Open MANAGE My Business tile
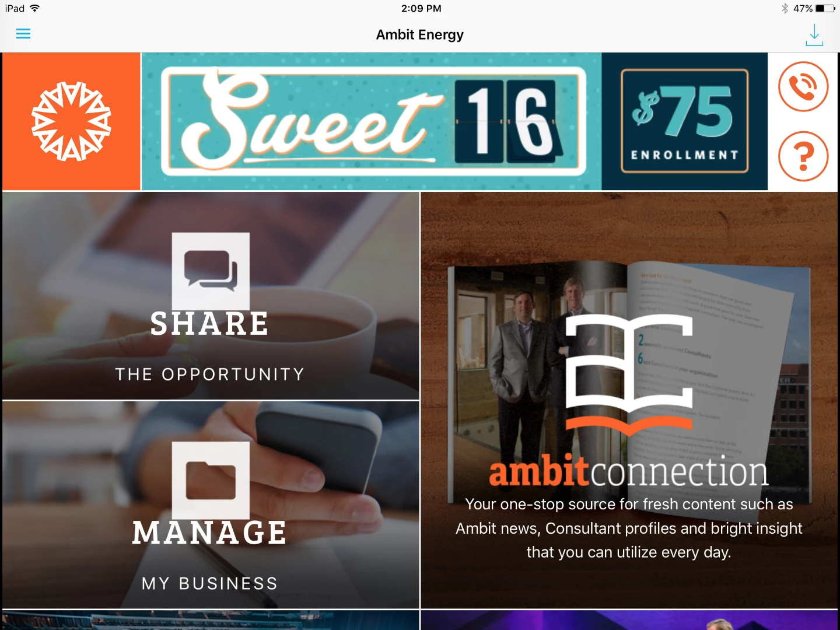Screen dimensions: 840x630 point(211,505)
